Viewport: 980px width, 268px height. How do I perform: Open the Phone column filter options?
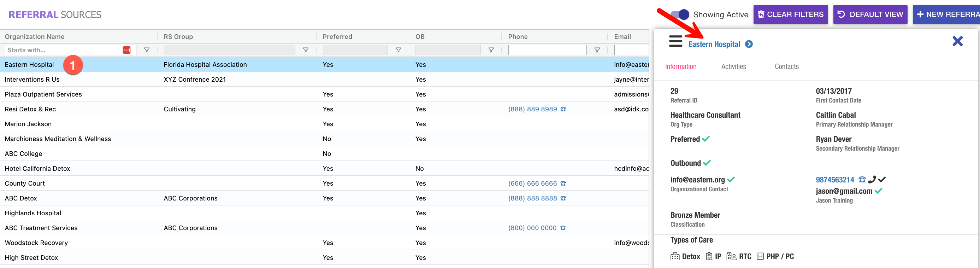tap(597, 50)
